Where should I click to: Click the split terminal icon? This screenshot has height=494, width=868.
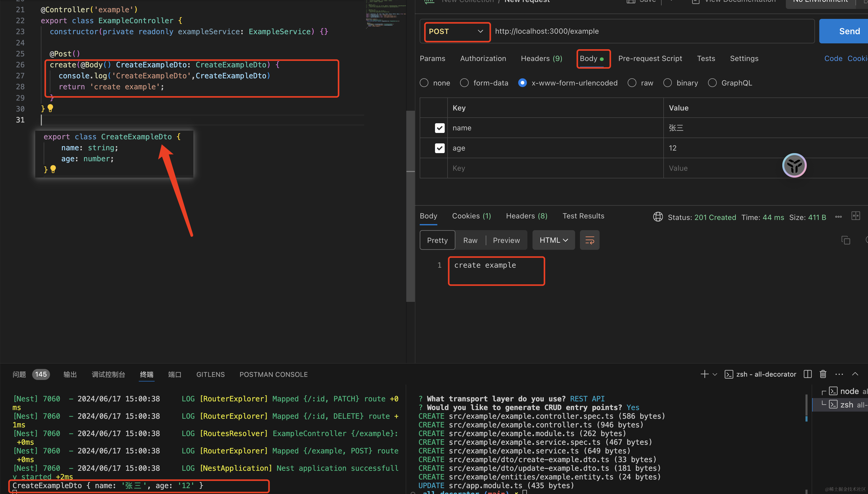pos(808,374)
